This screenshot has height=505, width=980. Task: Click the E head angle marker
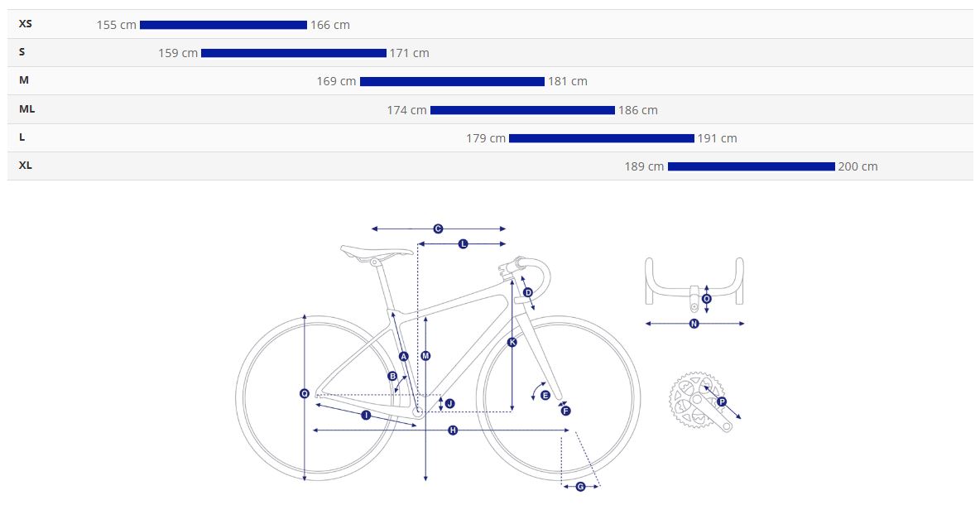tap(545, 395)
